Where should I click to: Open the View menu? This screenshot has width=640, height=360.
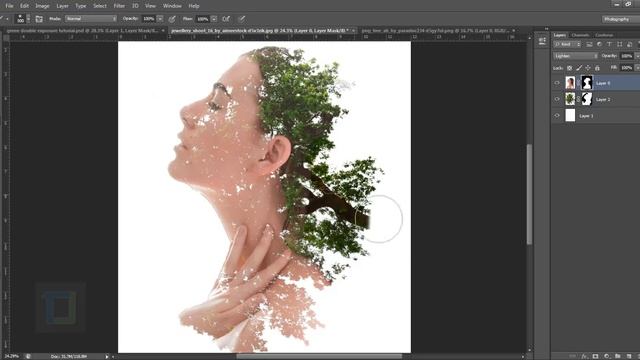[150, 6]
